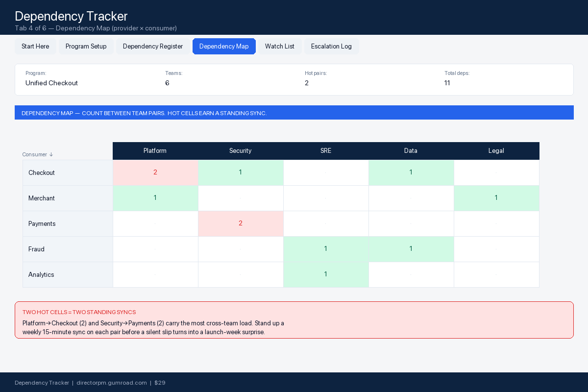This screenshot has width=588, height=392.
Task: Click the Teams value 6
Action: pyautogui.click(x=167, y=83)
